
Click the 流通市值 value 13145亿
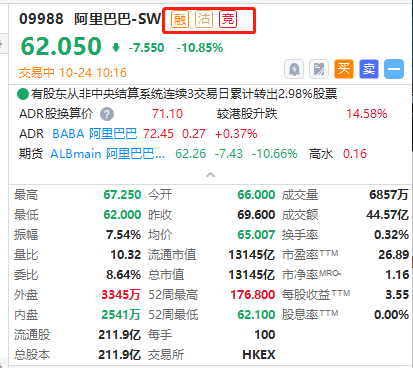[x=251, y=255]
